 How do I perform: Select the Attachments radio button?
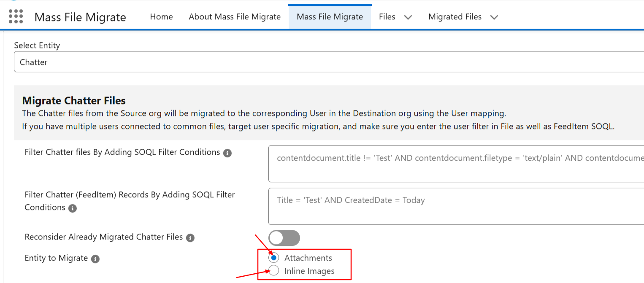point(273,258)
